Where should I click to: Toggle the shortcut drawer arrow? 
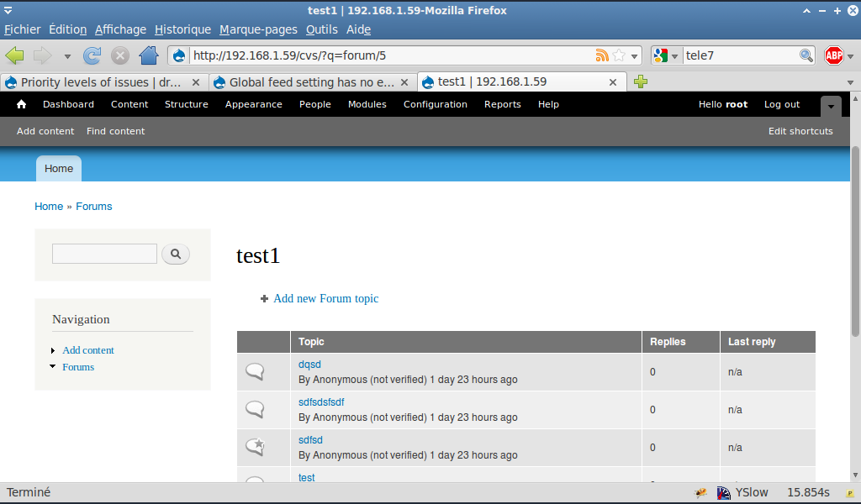[x=831, y=106]
